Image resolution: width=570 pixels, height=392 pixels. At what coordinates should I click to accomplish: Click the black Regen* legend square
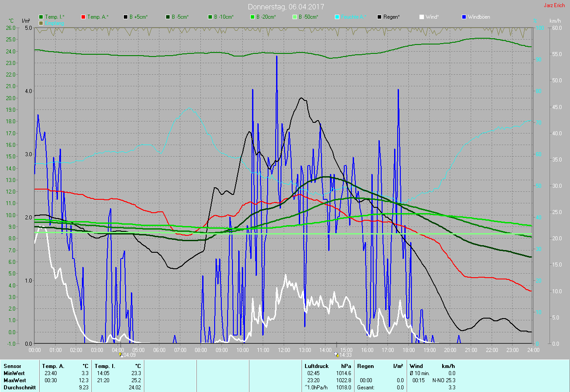pyautogui.click(x=379, y=17)
